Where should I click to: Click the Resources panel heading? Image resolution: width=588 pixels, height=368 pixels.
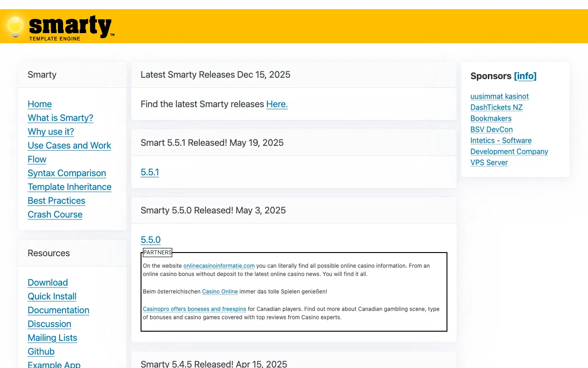pos(49,253)
